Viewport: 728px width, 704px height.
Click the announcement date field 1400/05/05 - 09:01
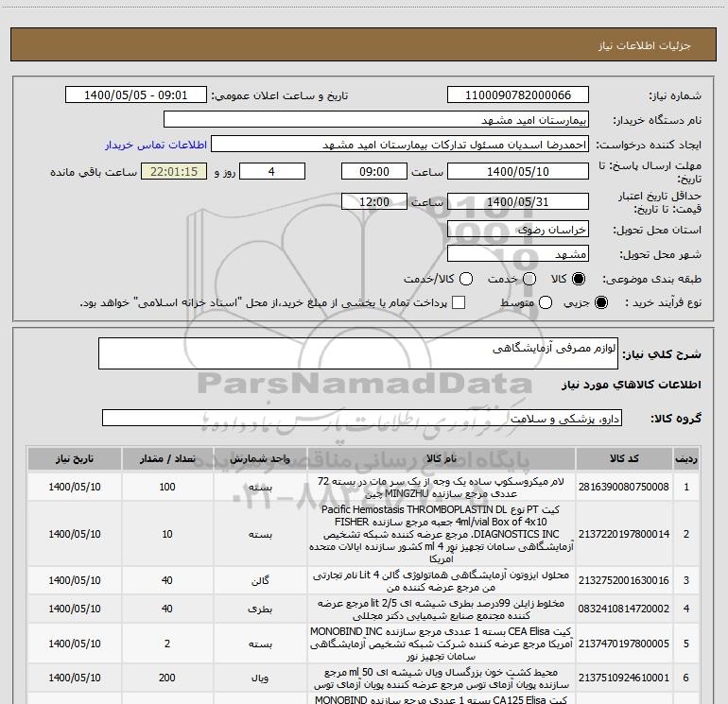tap(135, 94)
